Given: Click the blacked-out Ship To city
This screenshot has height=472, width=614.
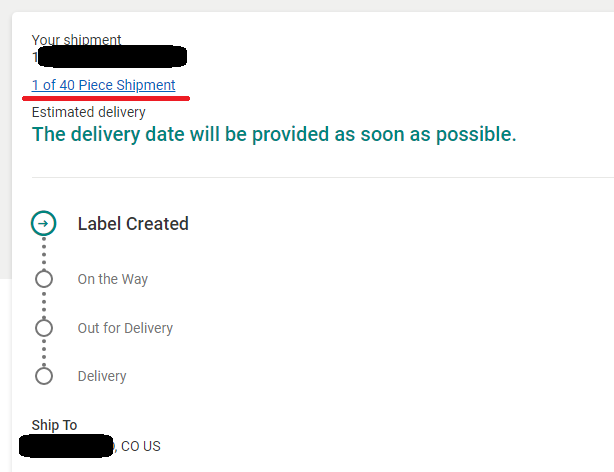Looking at the screenshot, I should tap(68, 446).
